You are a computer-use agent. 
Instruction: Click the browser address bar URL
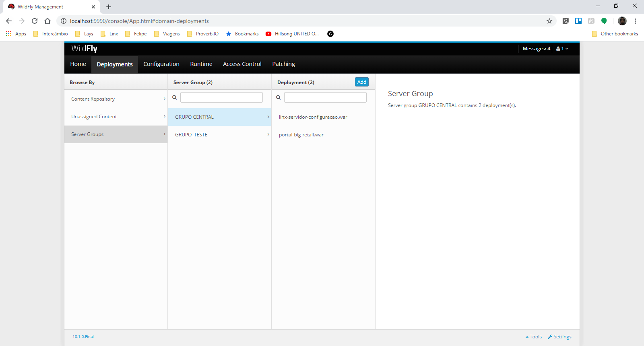click(x=139, y=21)
